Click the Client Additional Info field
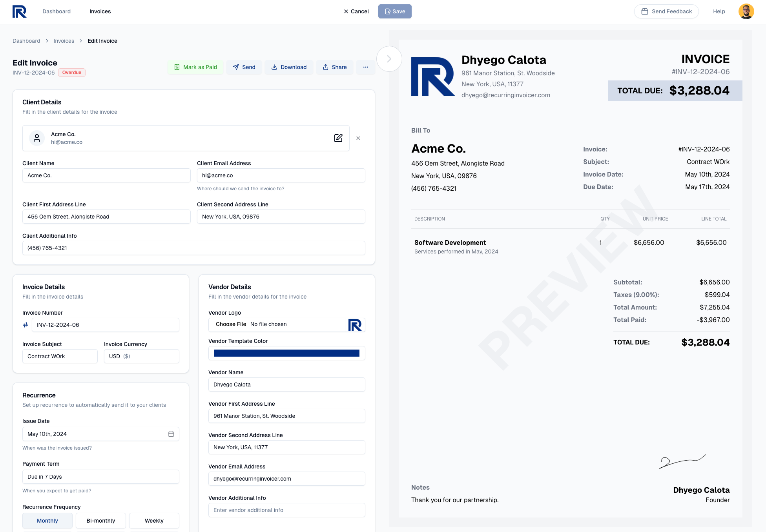The width and height of the screenshot is (766, 532). pos(194,248)
